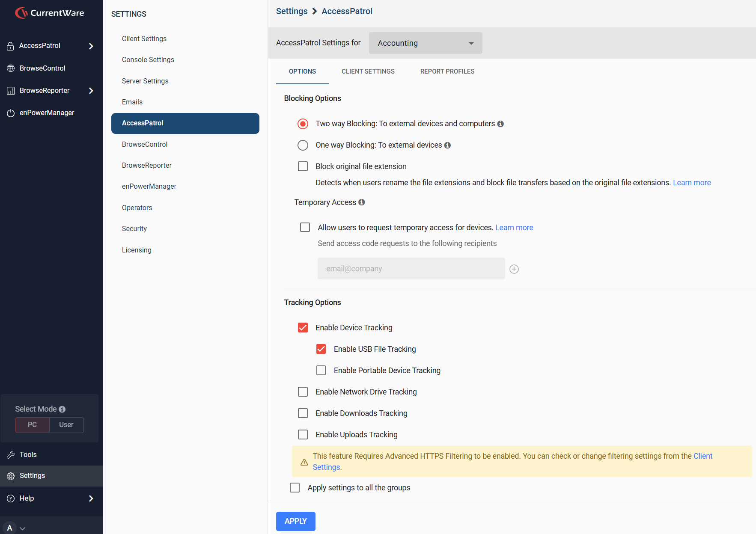Switch to the REPORT PROFILES tab
This screenshot has height=534, width=756.
coord(447,71)
